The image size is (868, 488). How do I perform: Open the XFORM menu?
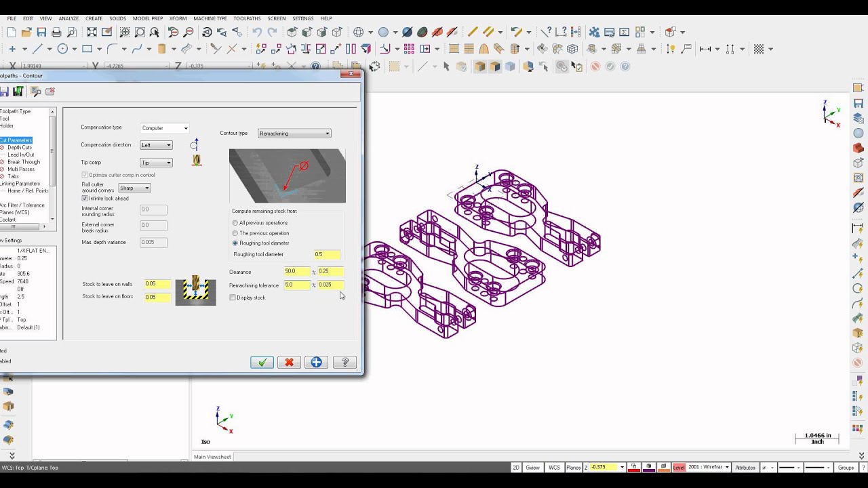pos(178,18)
